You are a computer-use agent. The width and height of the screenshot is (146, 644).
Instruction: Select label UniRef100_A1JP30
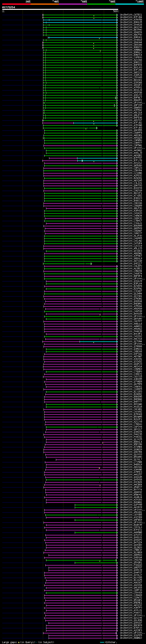pos(131,236)
